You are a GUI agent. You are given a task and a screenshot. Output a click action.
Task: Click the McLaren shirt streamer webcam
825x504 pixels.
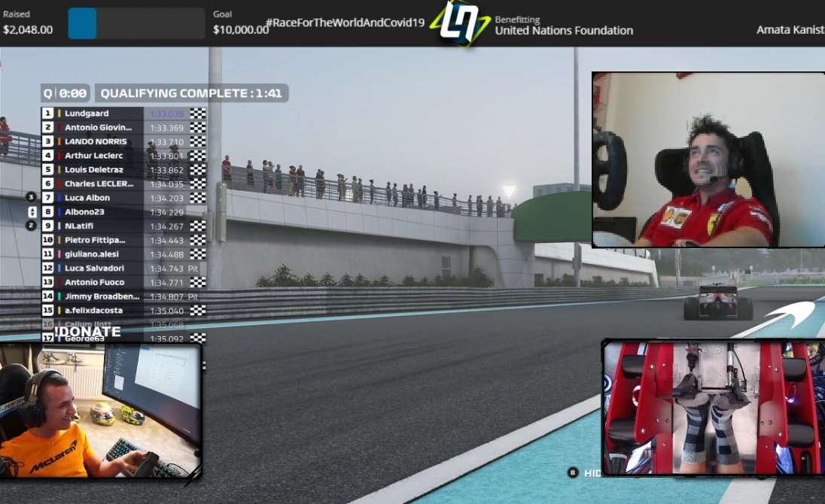pyautogui.click(x=101, y=411)
